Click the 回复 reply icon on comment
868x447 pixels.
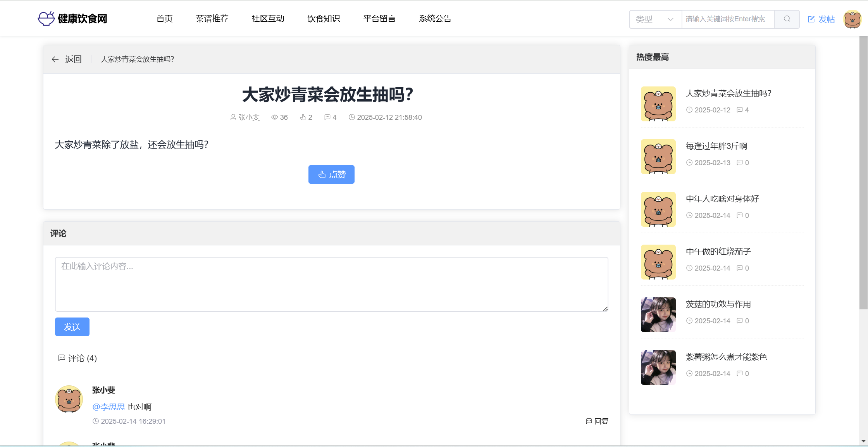pyautogui.click(x=589, y=421)
